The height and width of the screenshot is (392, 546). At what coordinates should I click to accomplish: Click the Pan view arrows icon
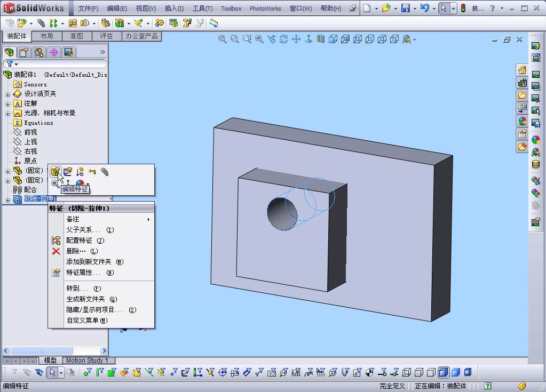(x=296, y=39)
